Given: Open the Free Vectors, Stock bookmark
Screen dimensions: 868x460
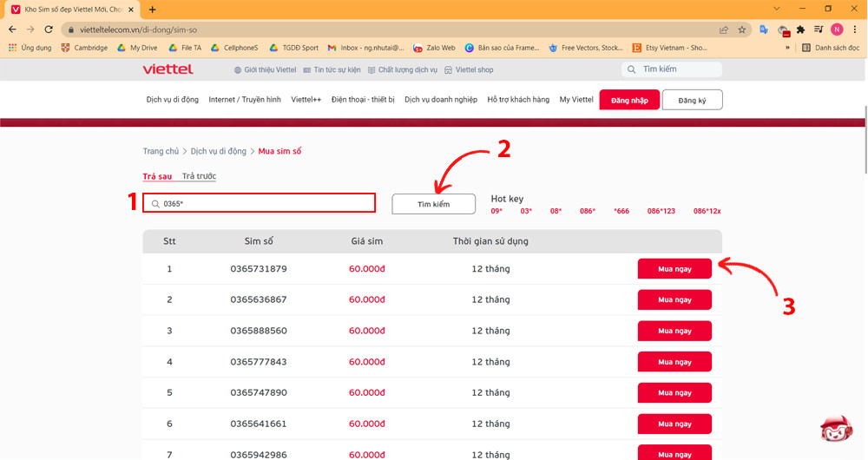Looking at the screenshot, I should tap(586, 48).
